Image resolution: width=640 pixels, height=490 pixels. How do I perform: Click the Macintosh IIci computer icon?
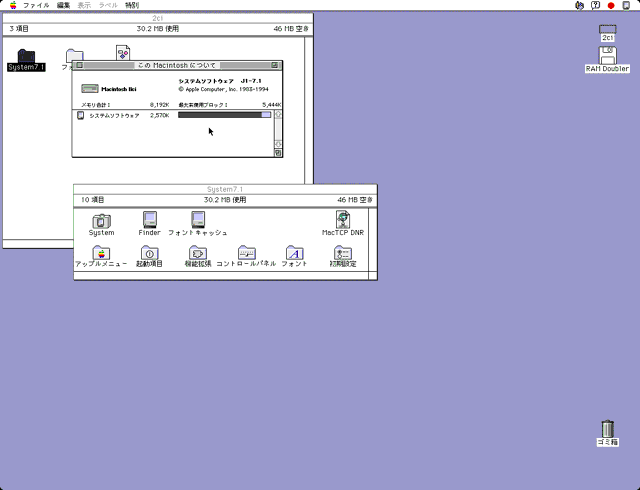90,89
